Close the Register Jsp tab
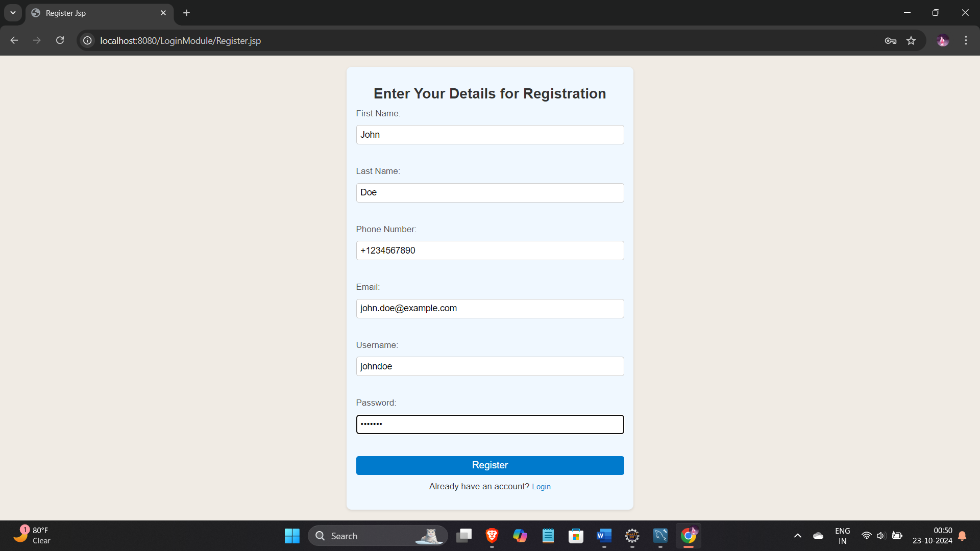The image size is (980, 551). [x=163, y=13]
